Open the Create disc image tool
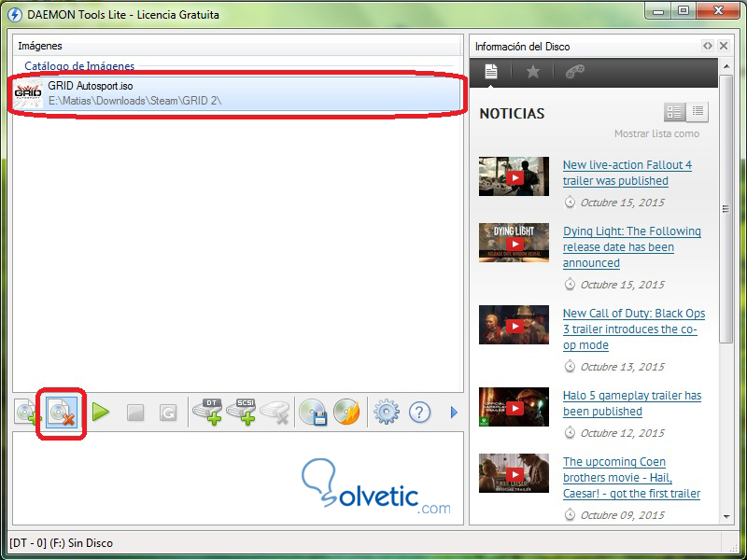Image resolution: width=747 pixels, height=560 pixels. (x=313, y=412)
